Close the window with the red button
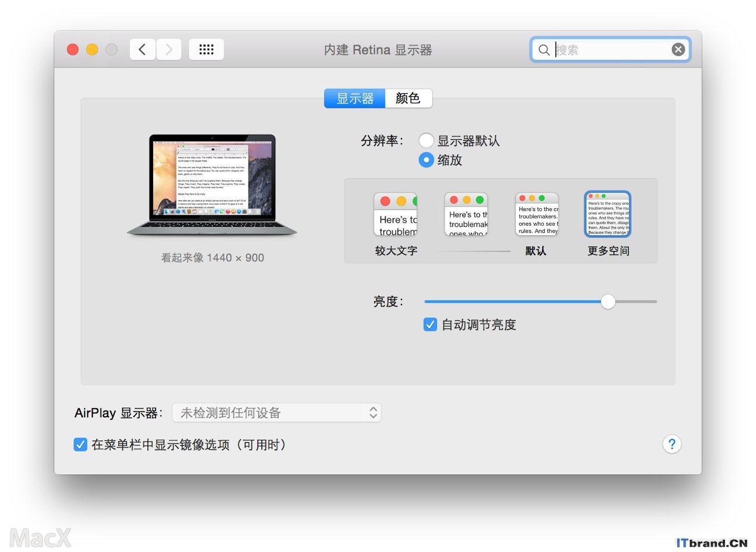This screenshot has width=756, height=552. pos(73,50)
